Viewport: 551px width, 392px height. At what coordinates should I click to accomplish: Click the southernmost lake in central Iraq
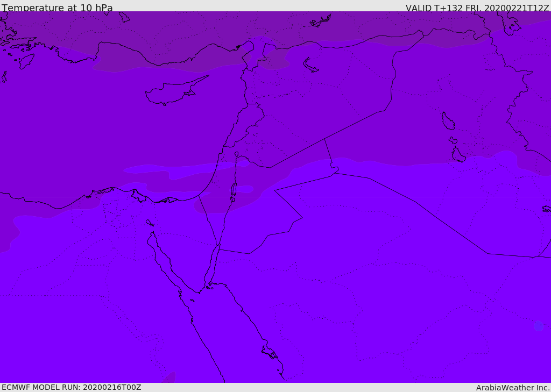(x=458, y=155)
